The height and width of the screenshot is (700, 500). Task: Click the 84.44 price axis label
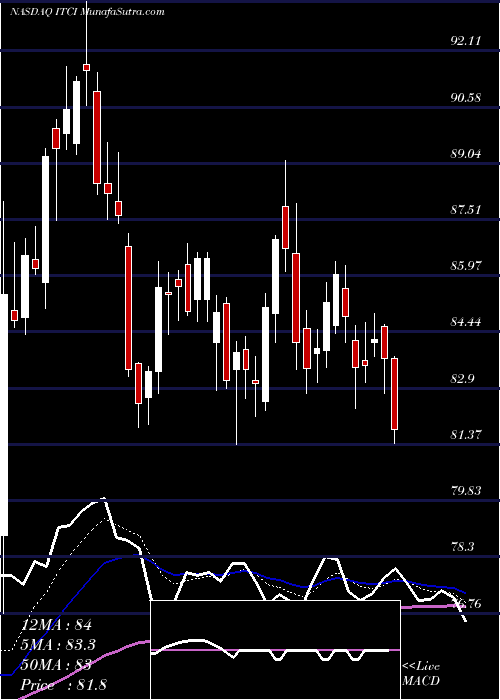(466, 322)
